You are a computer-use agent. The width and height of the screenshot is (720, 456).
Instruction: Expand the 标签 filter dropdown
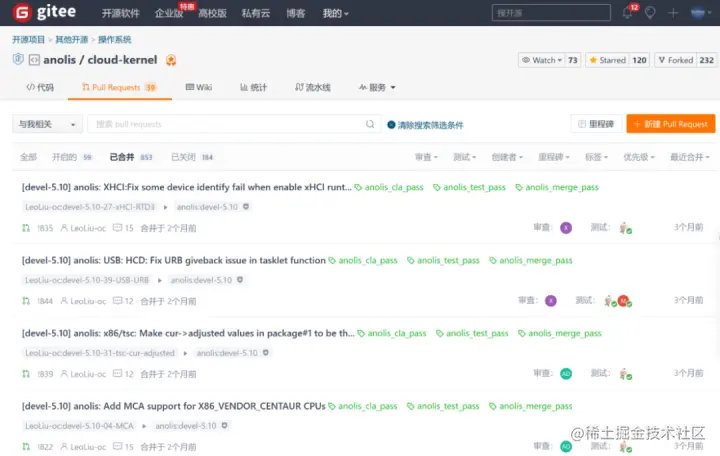coord(596,157)
